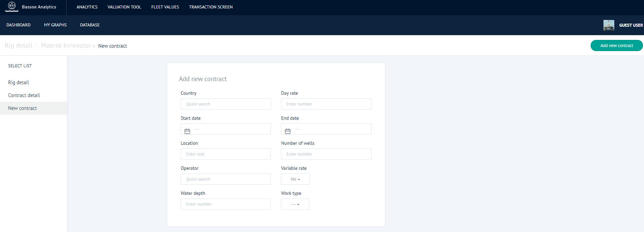The width and height of the screenshot is (644, 232).
Task: Click the Country quick search field
Action: click(x=226, y=104)
